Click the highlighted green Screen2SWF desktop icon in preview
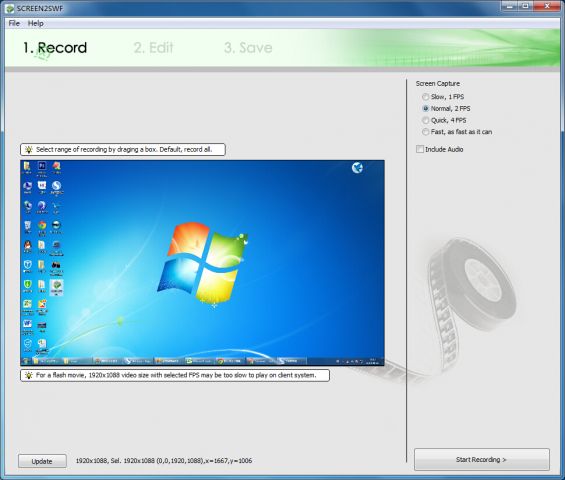Viewport: 565px width, 480px height. coord(57,287)
